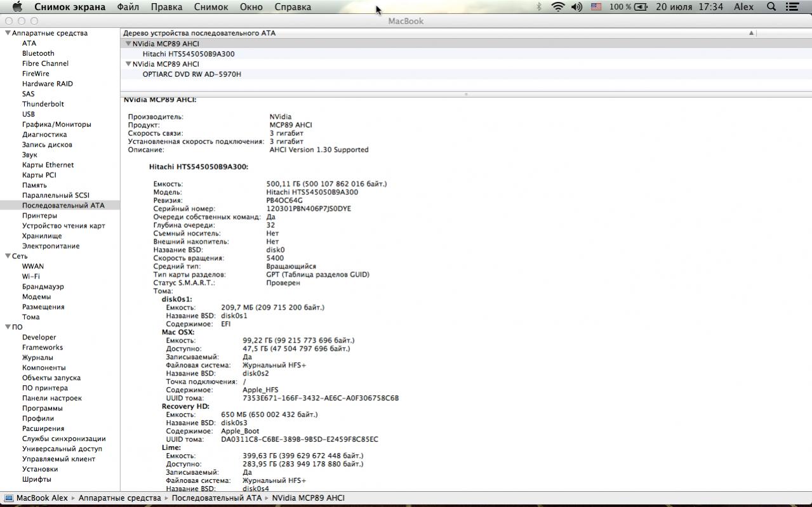The height and width of the screenshot is (507, 812).
Task: Open the Notification Center list icon
Action: [x=792, y=7]
